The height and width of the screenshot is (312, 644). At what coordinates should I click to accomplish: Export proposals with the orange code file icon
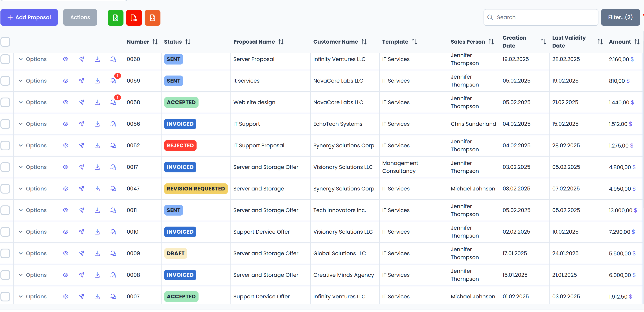click(x=153, y=17)
